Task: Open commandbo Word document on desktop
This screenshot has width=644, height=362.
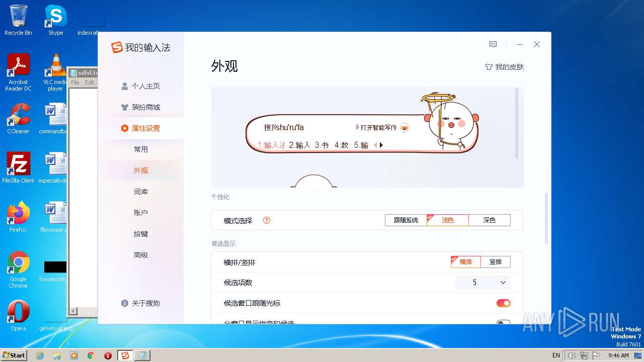Action: click(x=53, y=119)
